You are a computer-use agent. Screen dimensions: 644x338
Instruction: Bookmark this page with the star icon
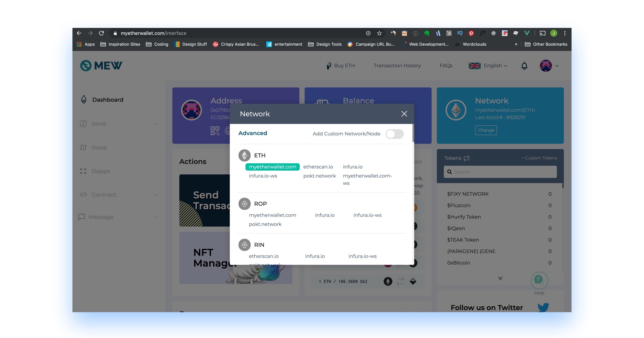(379, 33)
